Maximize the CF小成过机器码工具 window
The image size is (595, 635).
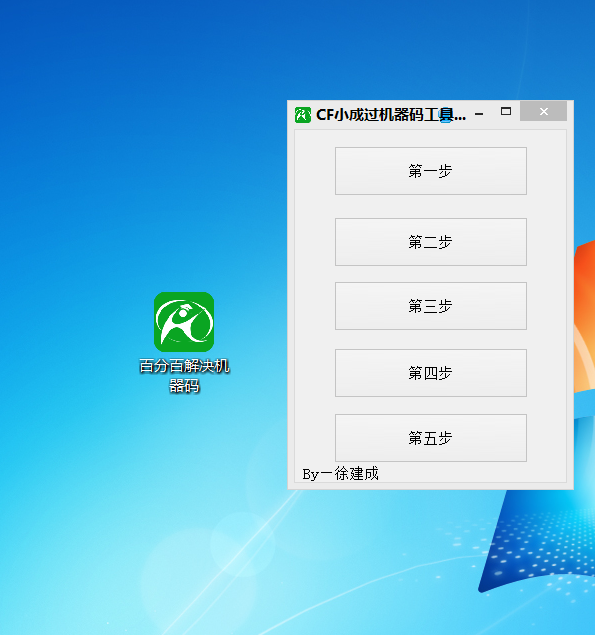click(x=506, y=111)
